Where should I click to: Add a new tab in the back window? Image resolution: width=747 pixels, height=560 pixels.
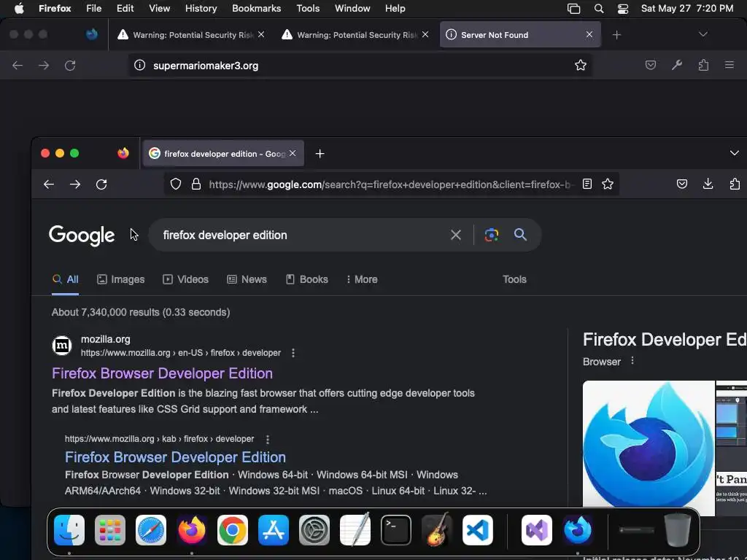[x=617, y=35]
